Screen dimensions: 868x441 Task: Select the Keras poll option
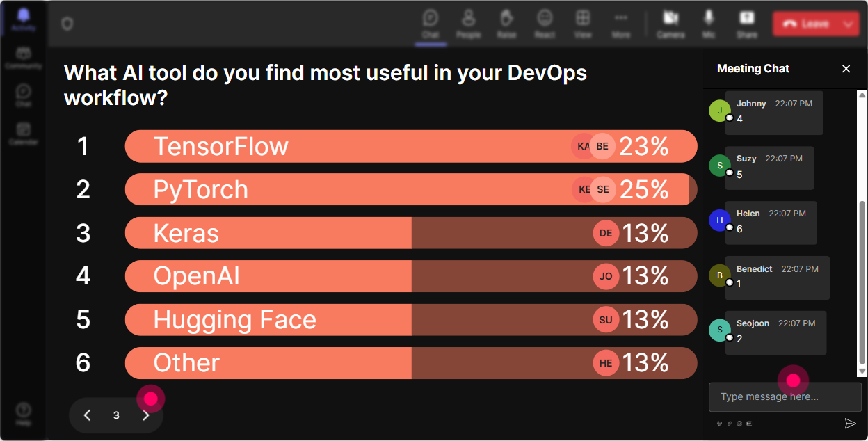[x=411, y=233]
